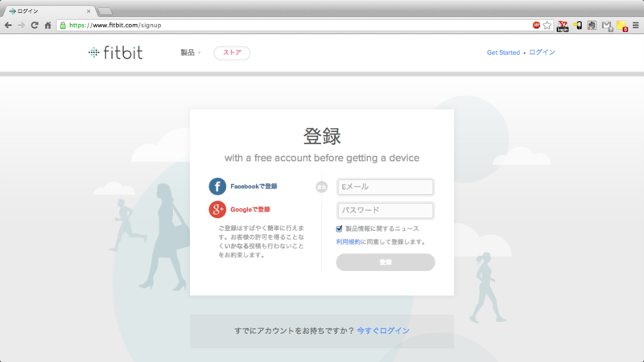Screen dimensions: 644x362
Task: Go back with the browser back arrow
Action: [x=8, y=26]
